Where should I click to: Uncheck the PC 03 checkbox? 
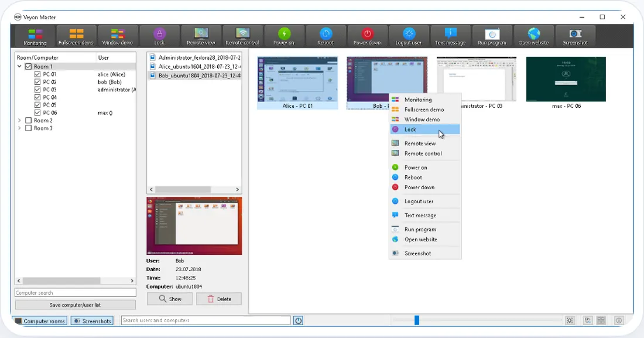click(x=37, y=90)
